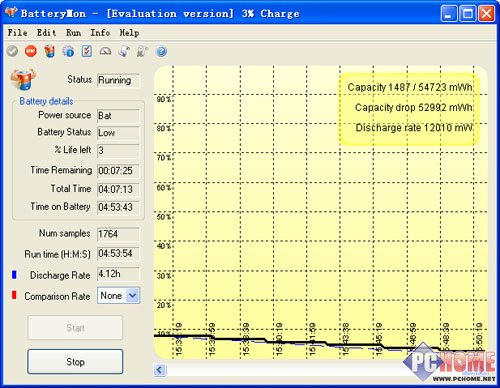Click the Num samples value 1764
Screen dimensions: 500x388
118,234
